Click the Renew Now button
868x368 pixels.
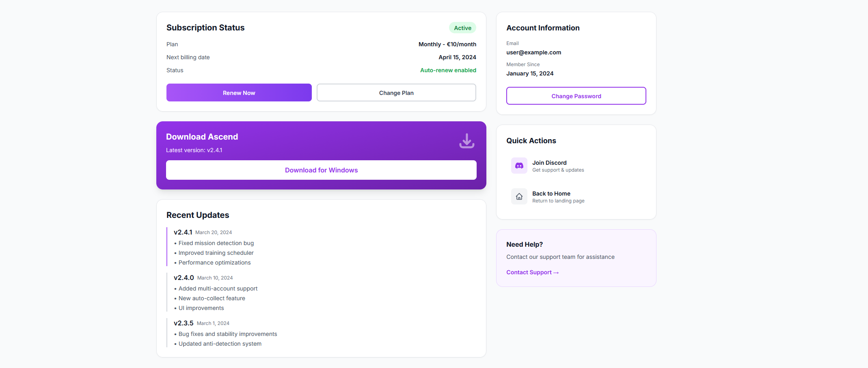(x=239, y=93)
